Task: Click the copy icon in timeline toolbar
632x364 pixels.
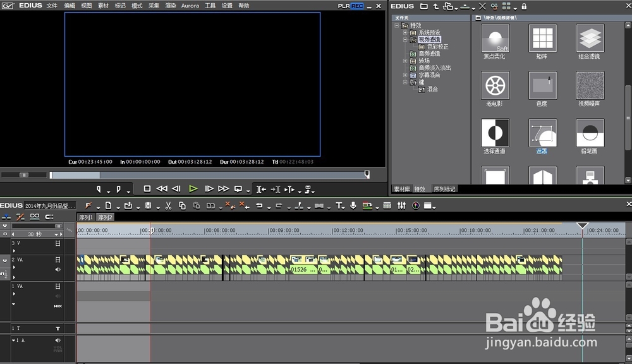Action: 182,205
